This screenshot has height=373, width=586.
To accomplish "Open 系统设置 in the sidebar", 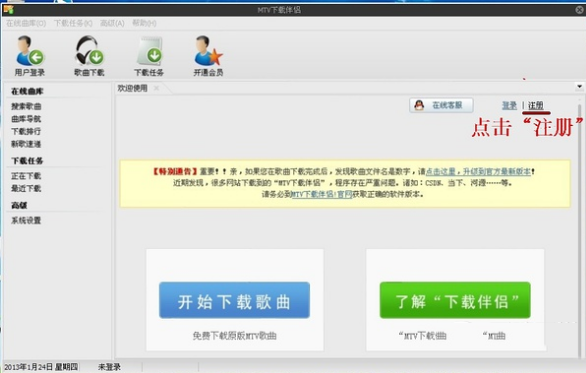I will [x=26, y=220].
